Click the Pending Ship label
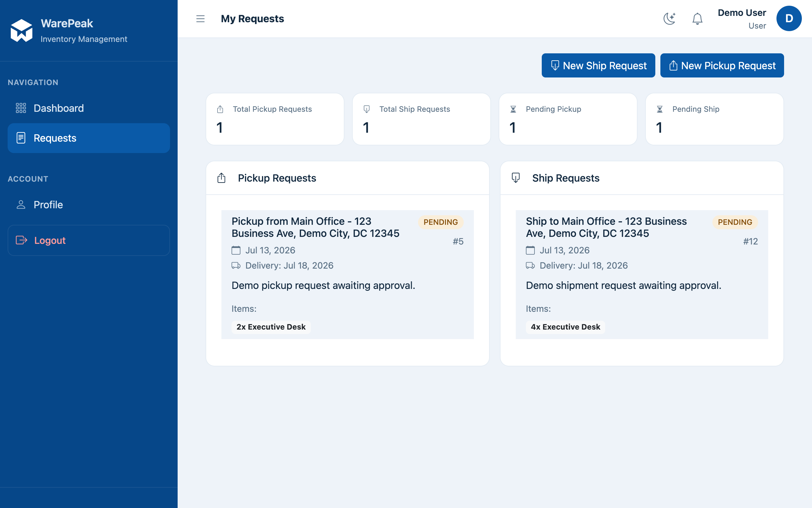The image size is (812, 508). [x=696, y=109]
